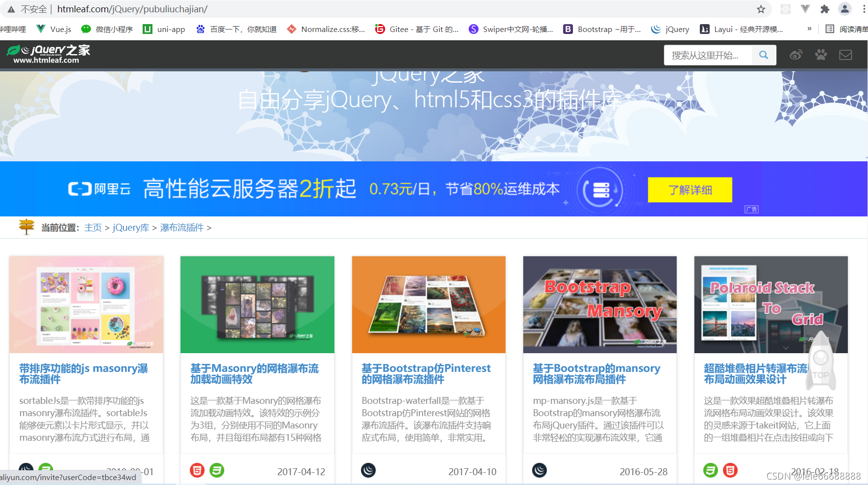868x485 pixels.
Task: Open the sortableJs masonry thumbnail
Action: point(86,304)
